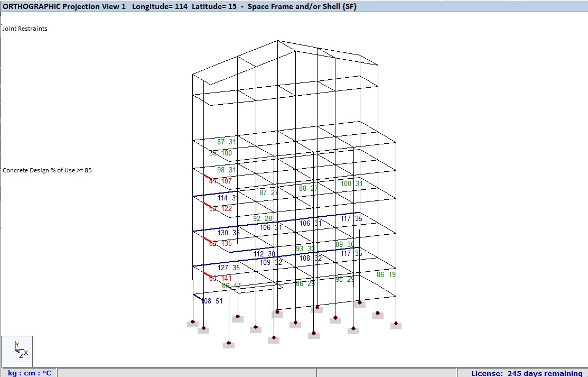Click the blue beam labeled 117 35
The width and height of the screenshot is (588, 377).
click(347, 218)
